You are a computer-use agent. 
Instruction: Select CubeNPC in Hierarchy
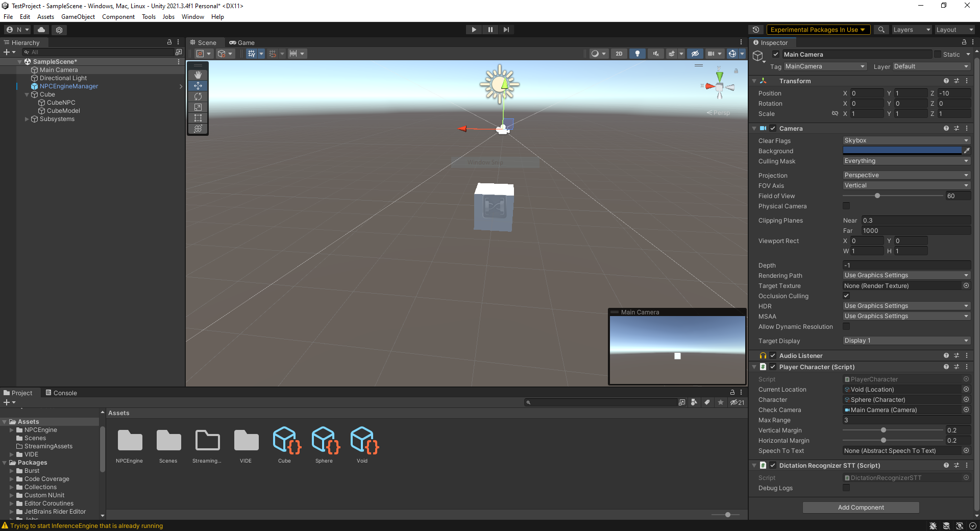61,103
